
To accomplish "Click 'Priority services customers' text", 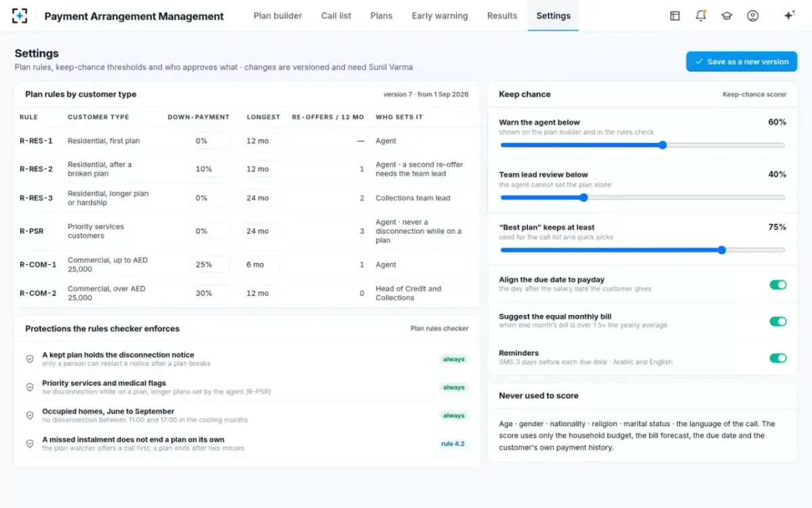I will (x=95, y=231).
